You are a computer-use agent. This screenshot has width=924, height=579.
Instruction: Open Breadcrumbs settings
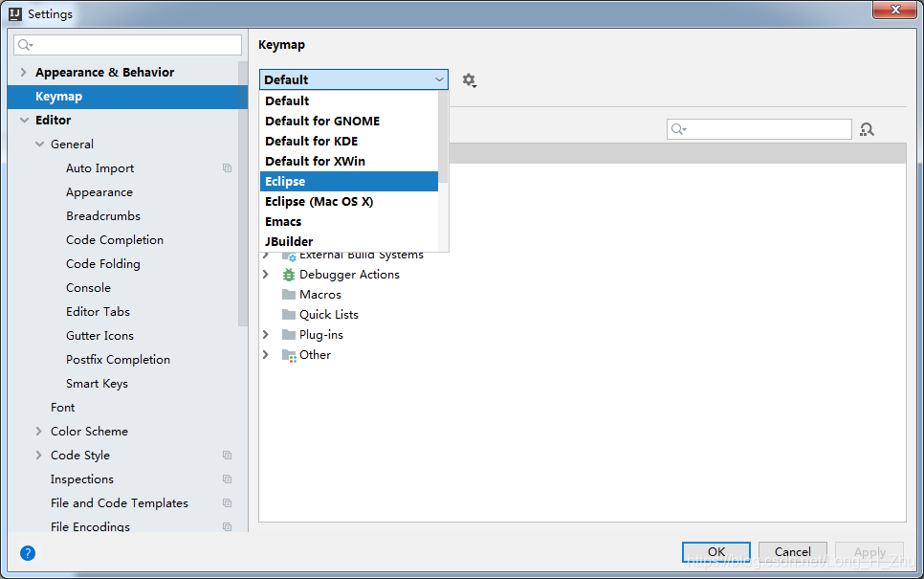point(103,215)
